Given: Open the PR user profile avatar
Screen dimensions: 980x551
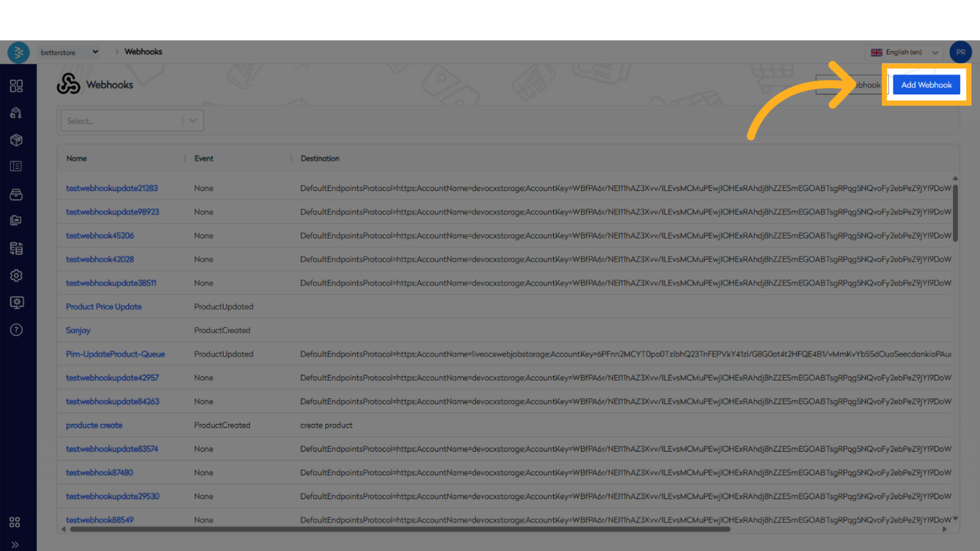Looking at the screenshot, I should click(x=960, y=53).
